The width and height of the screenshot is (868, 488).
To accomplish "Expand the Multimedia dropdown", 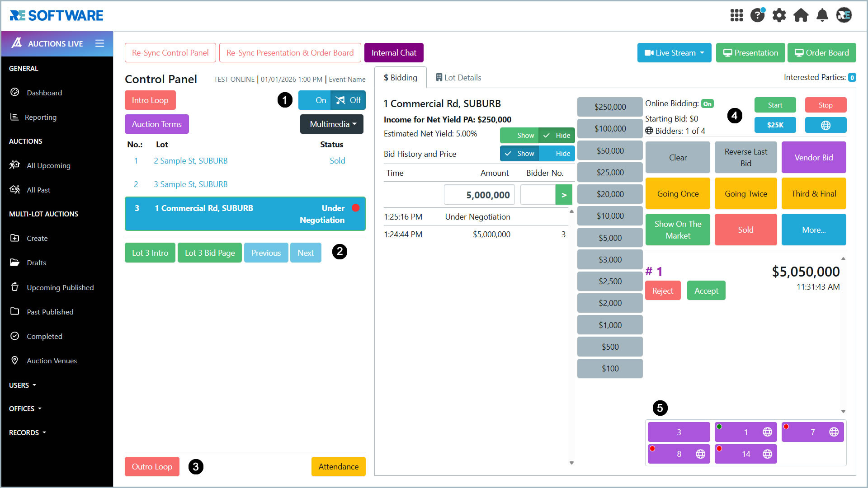I will click(x=332, y=124).
